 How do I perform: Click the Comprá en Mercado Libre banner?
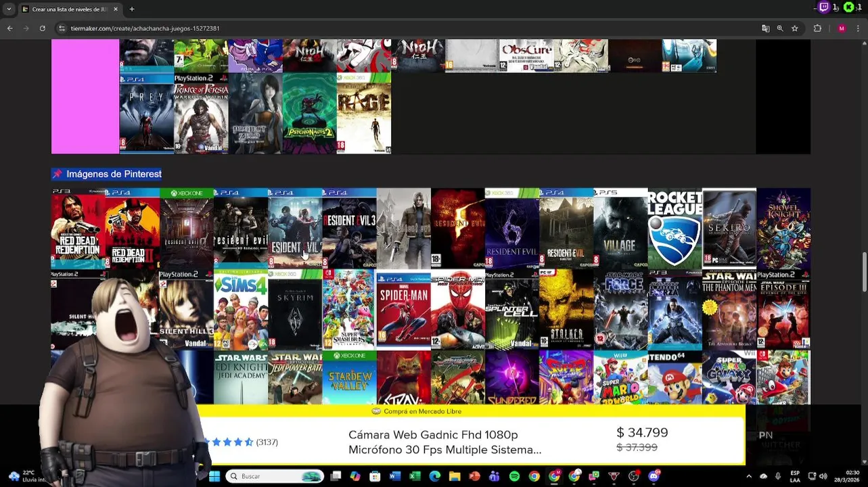[422, 411]
